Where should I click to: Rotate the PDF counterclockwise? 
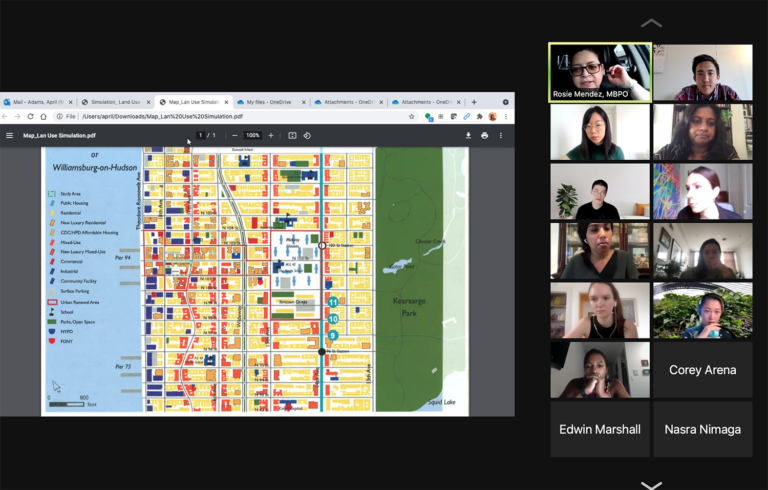click(x=307, y=135)
